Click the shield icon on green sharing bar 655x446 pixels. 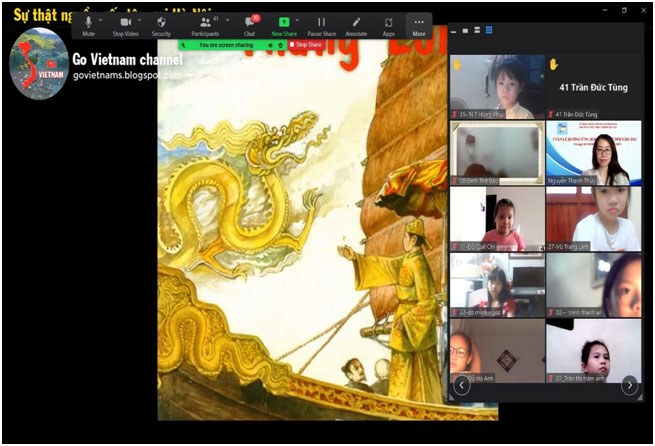281,45
